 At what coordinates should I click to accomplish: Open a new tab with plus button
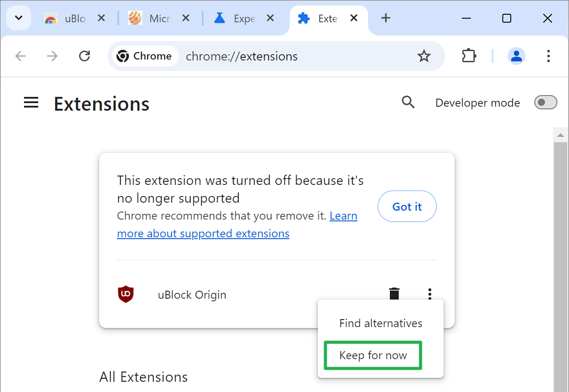point(386,18)
